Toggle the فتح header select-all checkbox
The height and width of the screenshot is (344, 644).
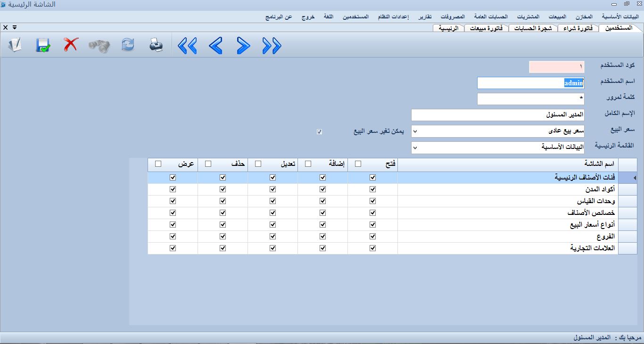(358, 164)
